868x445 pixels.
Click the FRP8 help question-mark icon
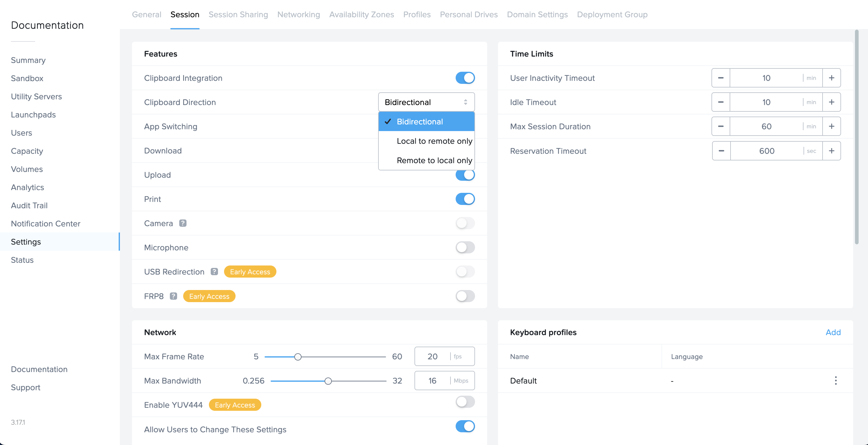click(173, 296)
